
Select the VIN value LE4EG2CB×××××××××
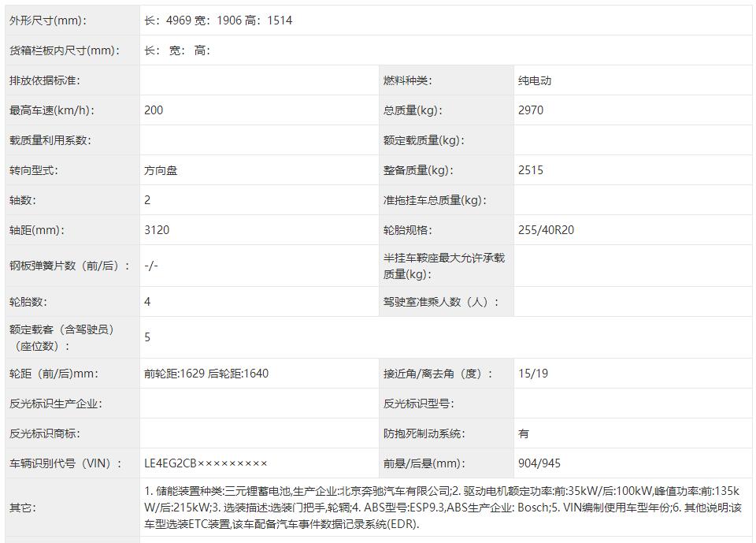[206, 463]
